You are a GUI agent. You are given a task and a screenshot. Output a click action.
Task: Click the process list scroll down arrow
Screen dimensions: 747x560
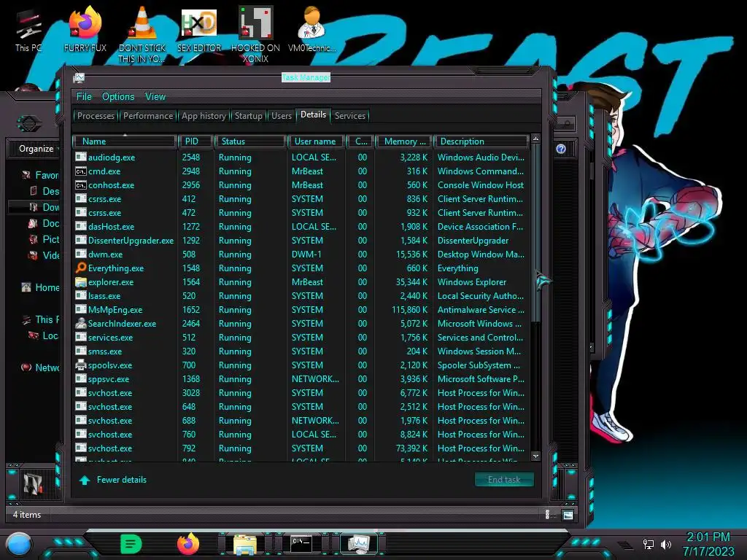click(x=535, y=456)
